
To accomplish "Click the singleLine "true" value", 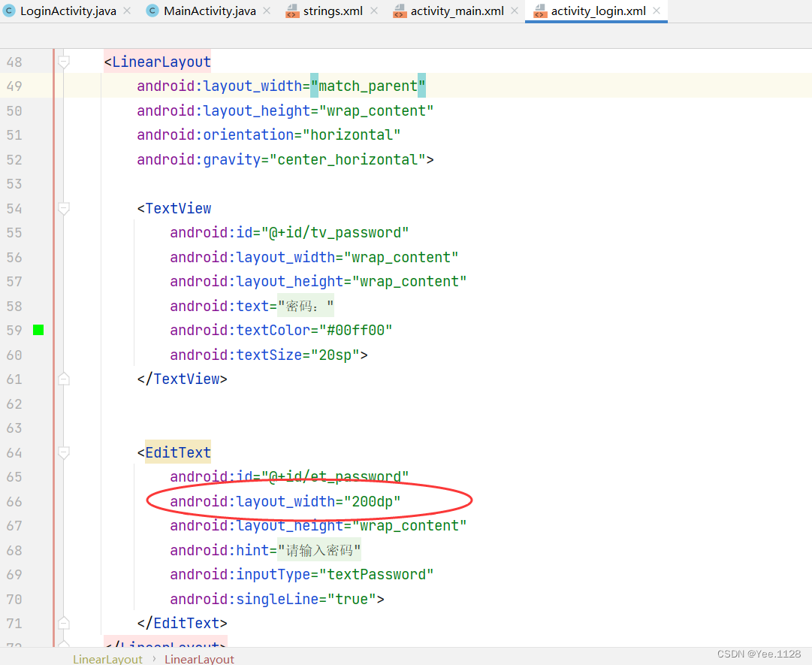I will [352, 599].
